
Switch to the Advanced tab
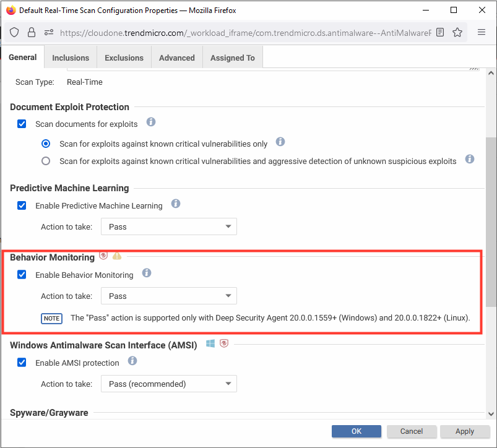(177, 58)
